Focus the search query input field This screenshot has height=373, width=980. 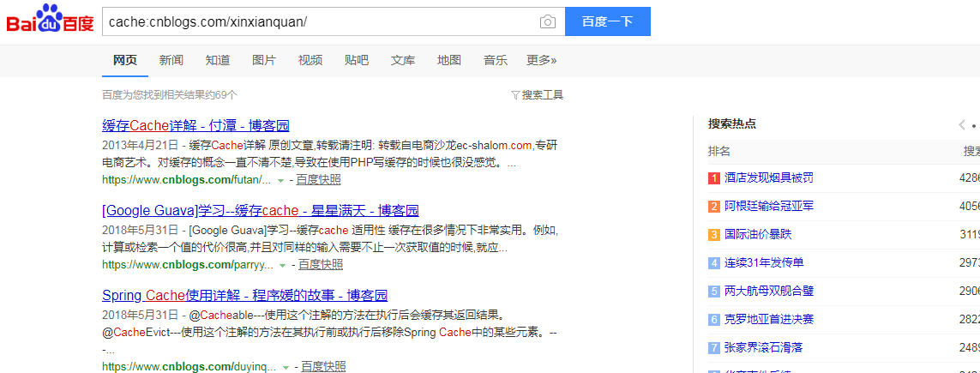click(x=317, y=21)
